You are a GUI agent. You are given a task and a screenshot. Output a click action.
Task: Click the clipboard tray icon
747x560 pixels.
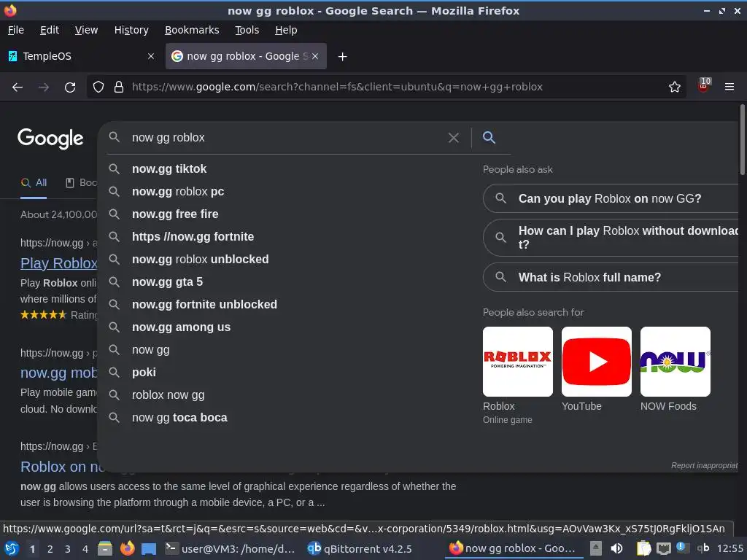click(x=643, y=549)
